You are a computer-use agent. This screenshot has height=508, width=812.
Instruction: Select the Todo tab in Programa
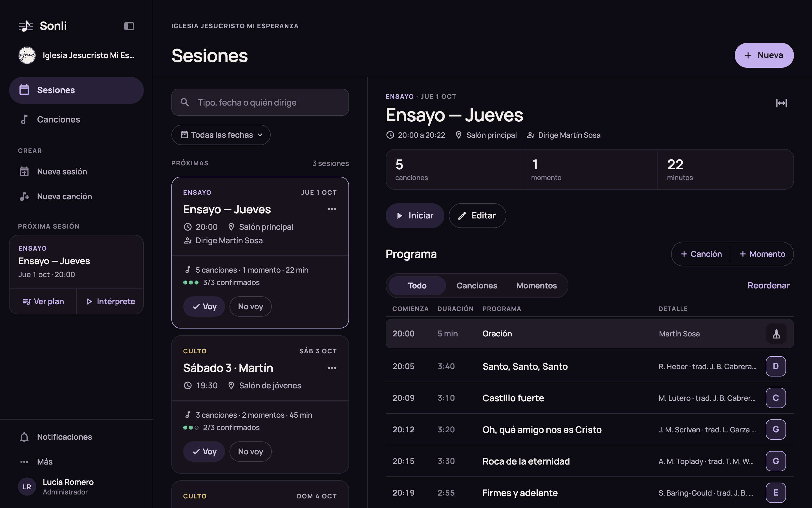coord(417,286)
